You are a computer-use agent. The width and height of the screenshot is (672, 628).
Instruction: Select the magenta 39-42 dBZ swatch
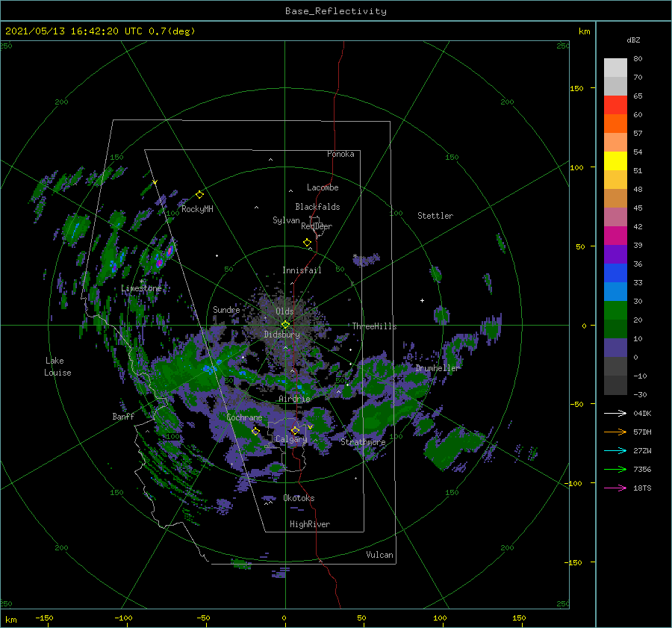click(x=615, y=236)
